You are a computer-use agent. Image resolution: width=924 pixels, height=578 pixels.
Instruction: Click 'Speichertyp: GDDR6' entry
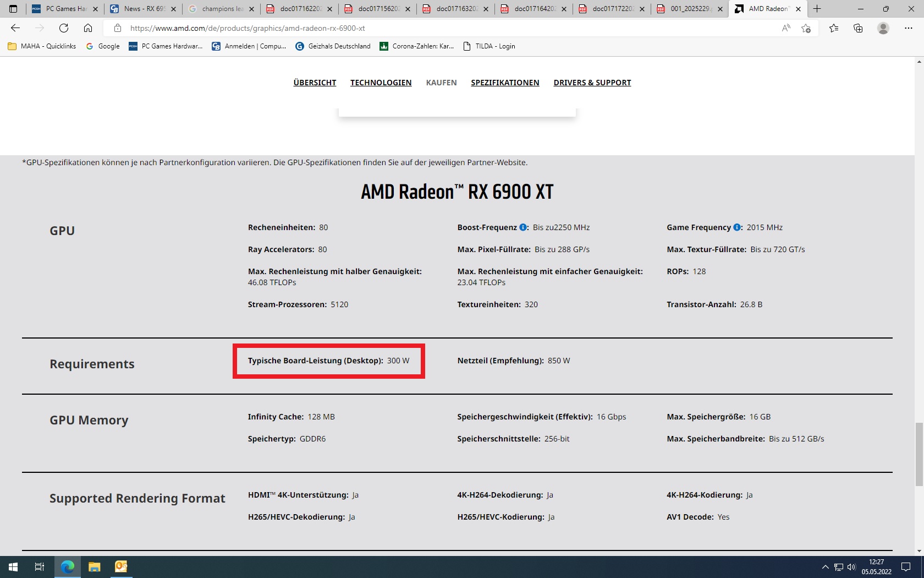pyautogui.click(x=287, y=439)
